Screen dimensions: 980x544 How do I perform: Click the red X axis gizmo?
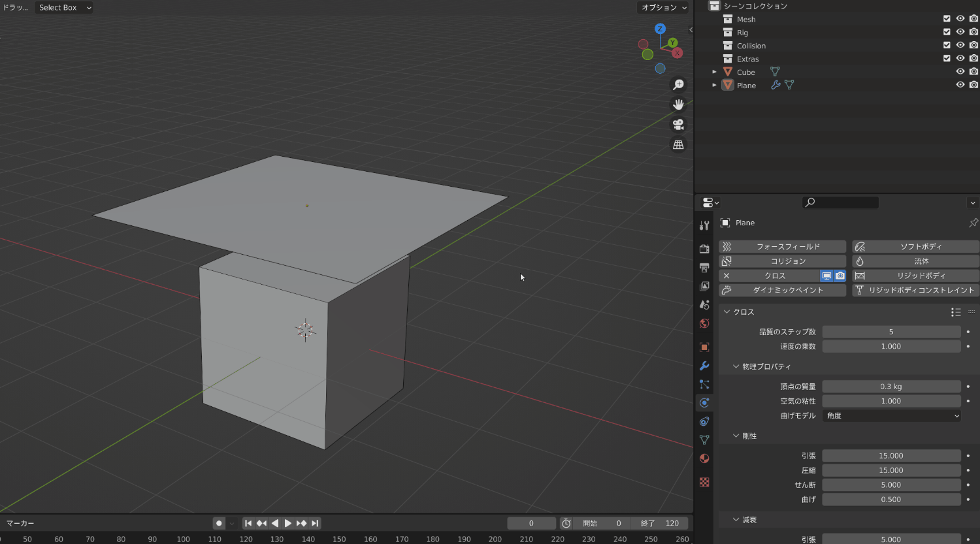coord(678,53)
